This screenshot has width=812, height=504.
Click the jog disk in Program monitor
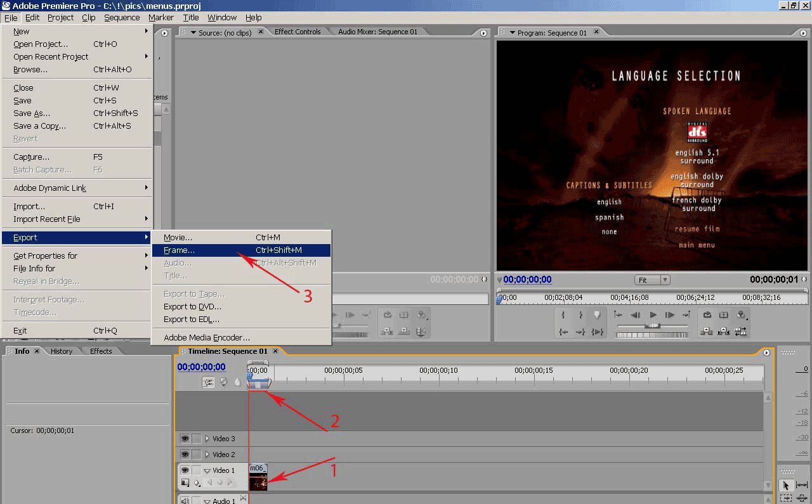(x=652, y=335)
